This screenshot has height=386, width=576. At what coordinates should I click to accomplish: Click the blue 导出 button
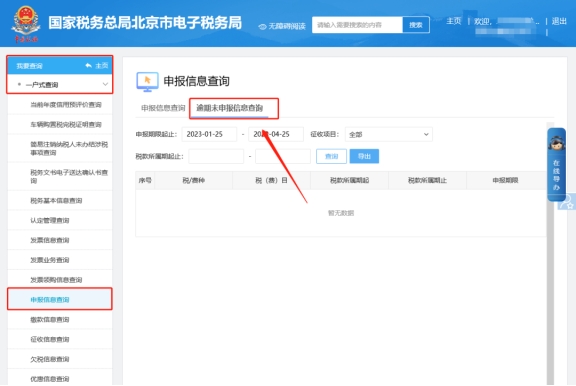[x=364, y=156]
